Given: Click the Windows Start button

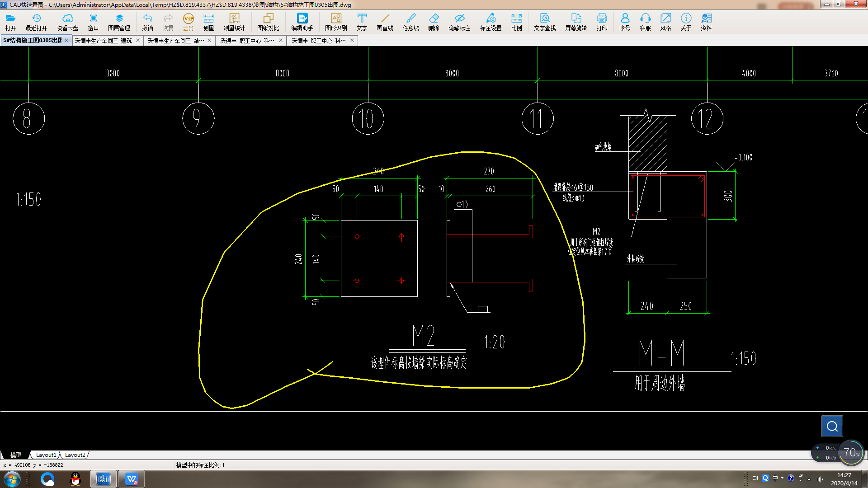Looking at the screenshot, I should coord(12,479).
